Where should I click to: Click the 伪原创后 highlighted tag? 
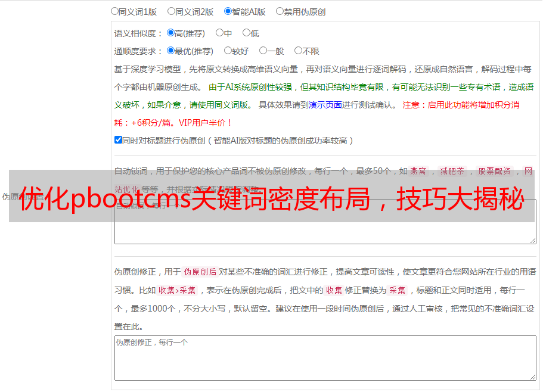tap(200, 272)
